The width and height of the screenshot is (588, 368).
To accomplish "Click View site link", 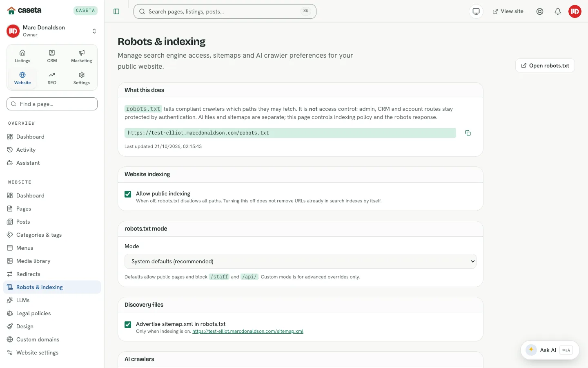I will point(508,11).
